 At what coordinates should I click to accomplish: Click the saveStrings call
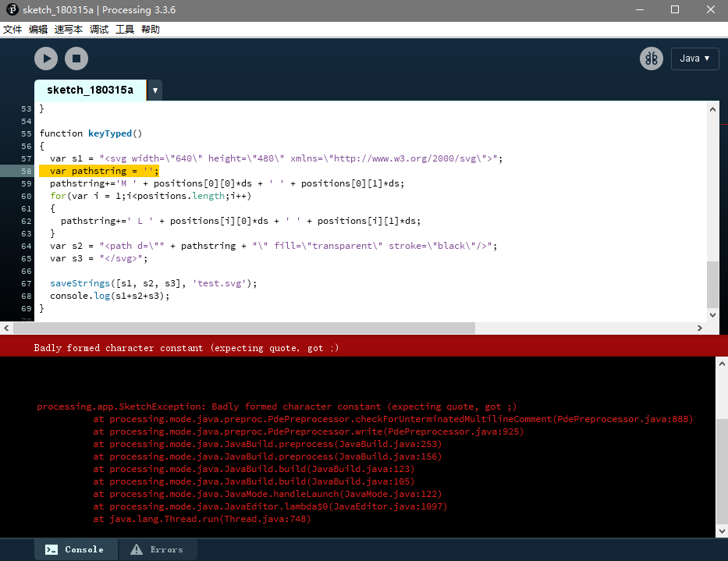click(x=80, y=283)
